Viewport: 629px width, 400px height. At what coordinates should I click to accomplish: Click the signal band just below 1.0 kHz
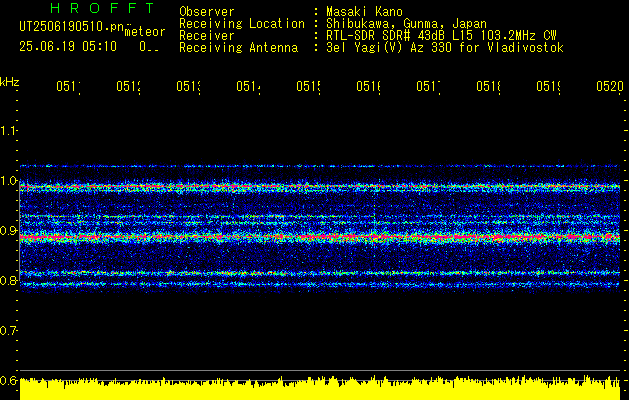point(320,187)
